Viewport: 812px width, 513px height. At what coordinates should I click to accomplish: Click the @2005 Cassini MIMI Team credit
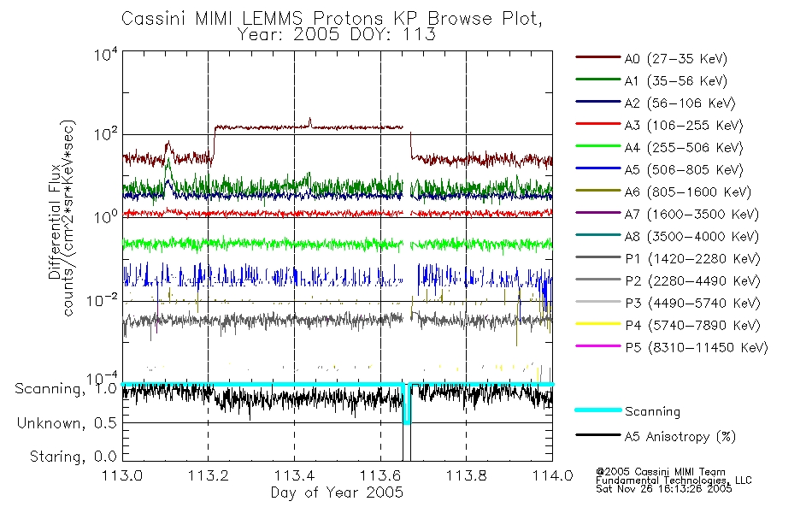(660, 472)
